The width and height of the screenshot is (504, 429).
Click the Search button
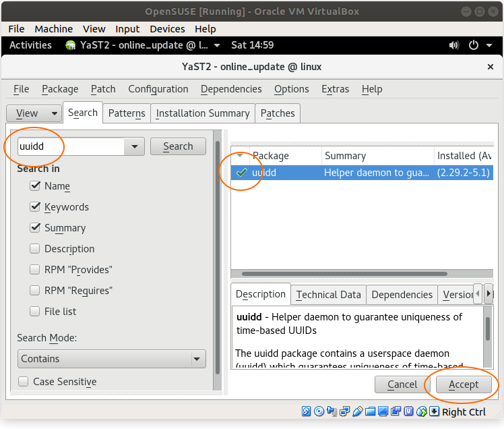tap(178, 146)
